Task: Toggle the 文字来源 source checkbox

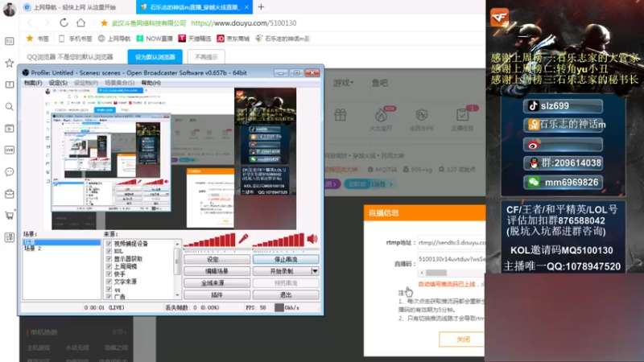Action: (x=109, y=282)
